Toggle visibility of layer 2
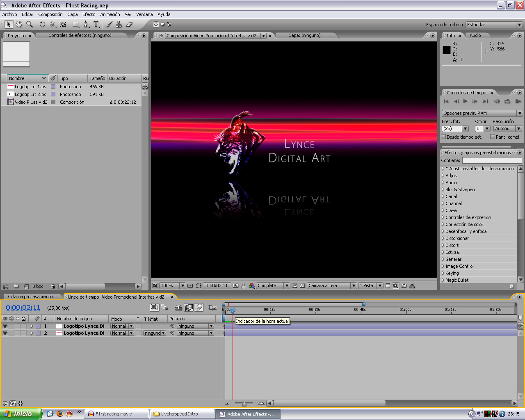The image size is (525, 420). tap(5, 333)
